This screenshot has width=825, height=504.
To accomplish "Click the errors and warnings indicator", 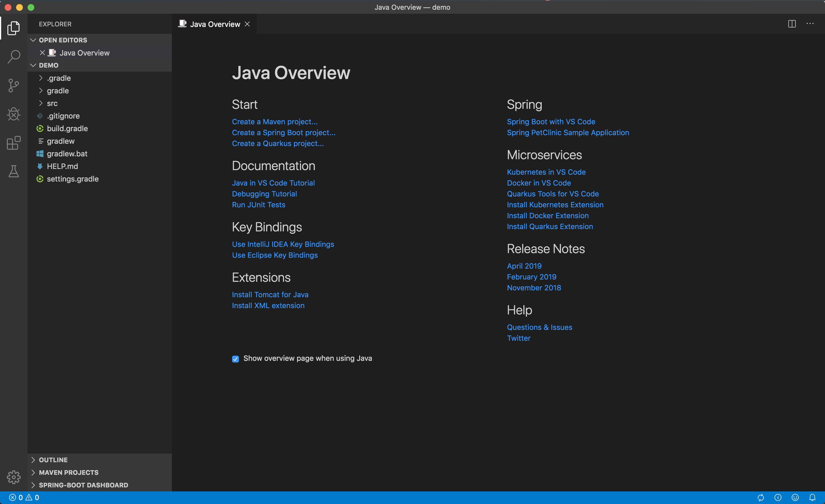I will pos(24,497).
